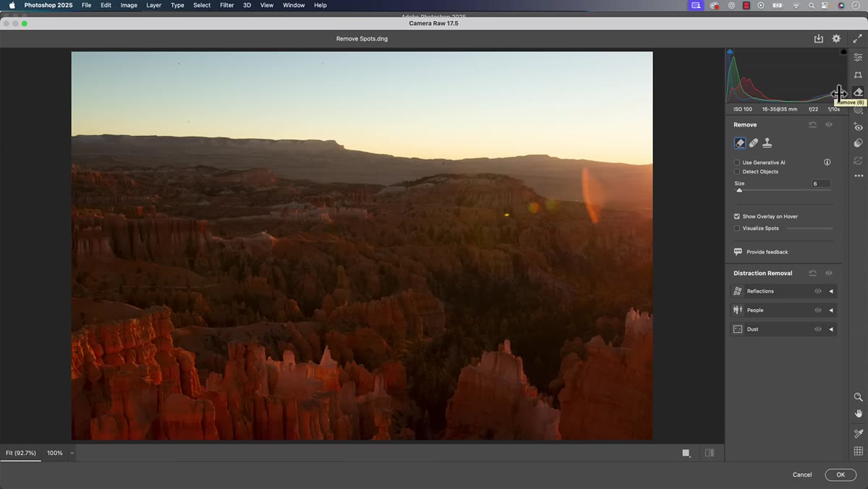868x489 pixels.
Task: Click the Reflections row label
Action: point(760,292)
